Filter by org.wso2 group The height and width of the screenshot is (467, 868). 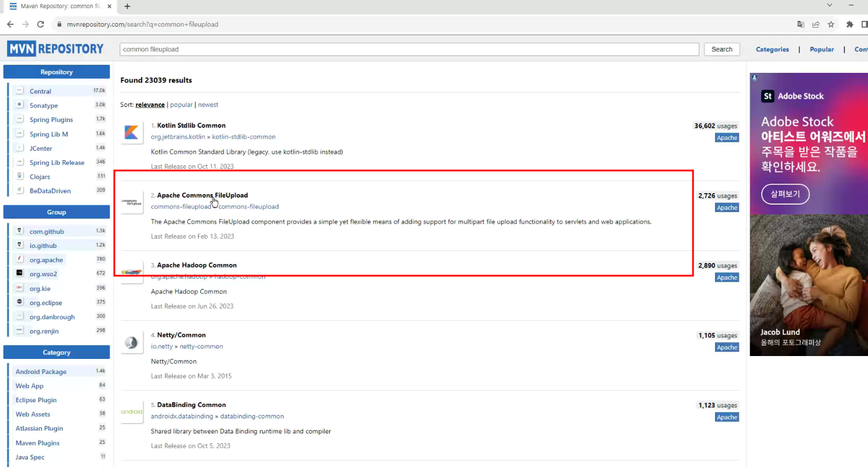point(43,274)
